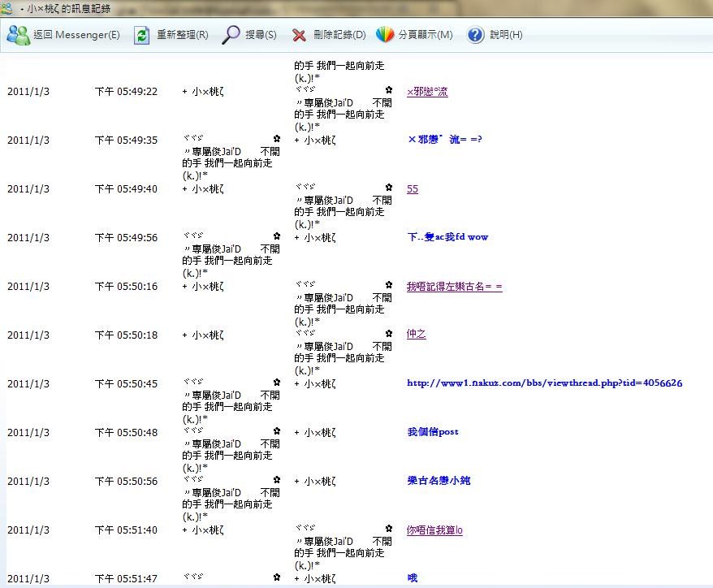Click the window title bar app icon
713x588 pixels.
[x=7, y=9]
